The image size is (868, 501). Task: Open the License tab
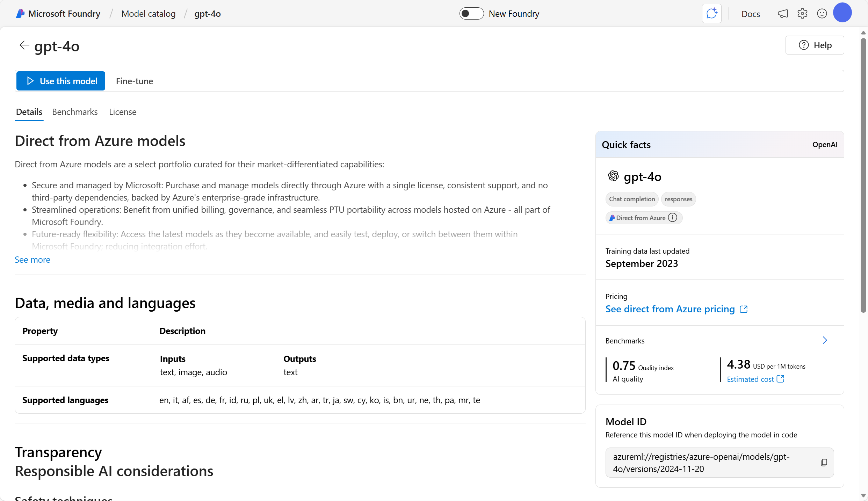123,112
